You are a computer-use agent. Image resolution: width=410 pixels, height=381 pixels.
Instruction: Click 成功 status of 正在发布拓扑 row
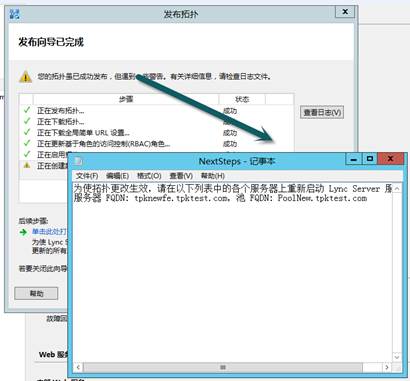point(230,111)
